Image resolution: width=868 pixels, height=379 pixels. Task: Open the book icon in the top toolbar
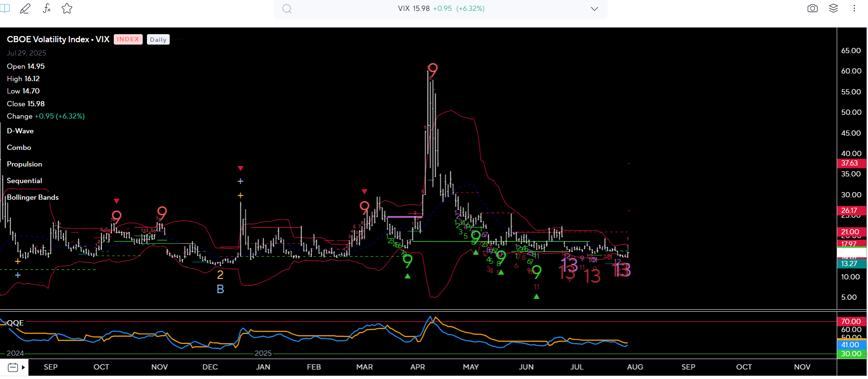pyautogui.click(x=5, y=9)
